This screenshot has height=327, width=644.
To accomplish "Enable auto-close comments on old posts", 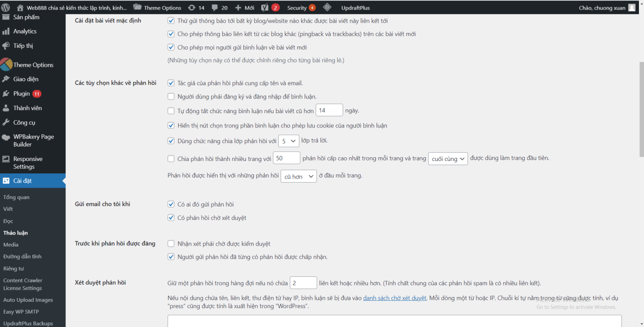I will coord(171,111).
